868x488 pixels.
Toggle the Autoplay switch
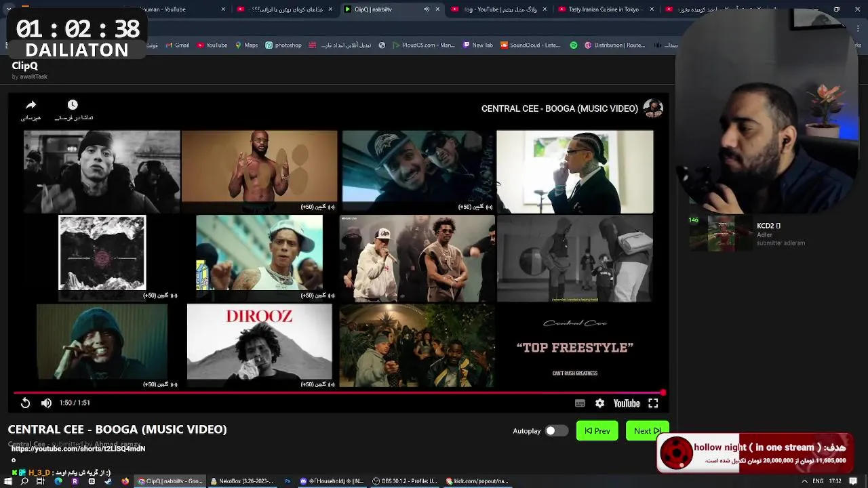pyautogui.click(x=556, y=430)
